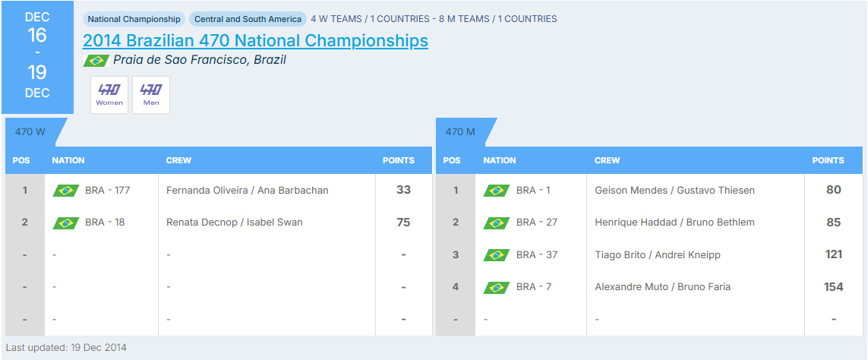Select crew Geison Mendes / Gustavo Thiesen

(x=675, y=190)
